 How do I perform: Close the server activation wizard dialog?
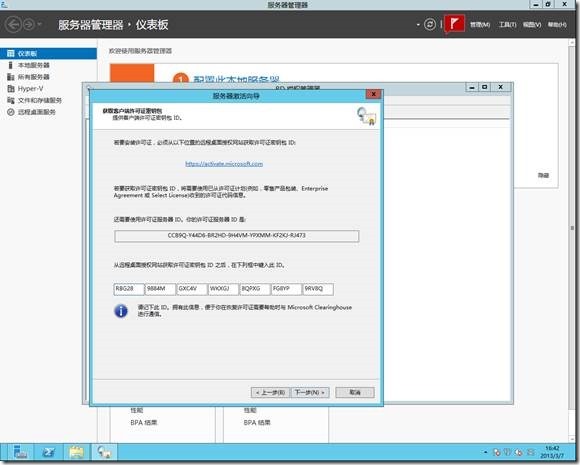click(374, 94)
